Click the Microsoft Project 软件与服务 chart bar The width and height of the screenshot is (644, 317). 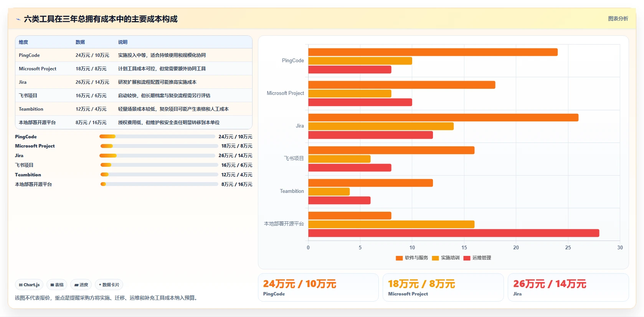pyautogui.click(x=402, y=85)
